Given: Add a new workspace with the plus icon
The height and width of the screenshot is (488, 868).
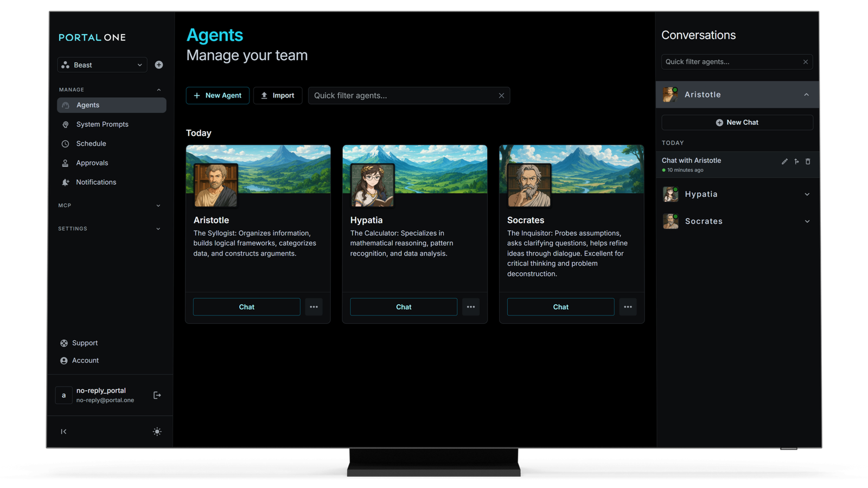Looking at the screenshot, I should (158, 65).
